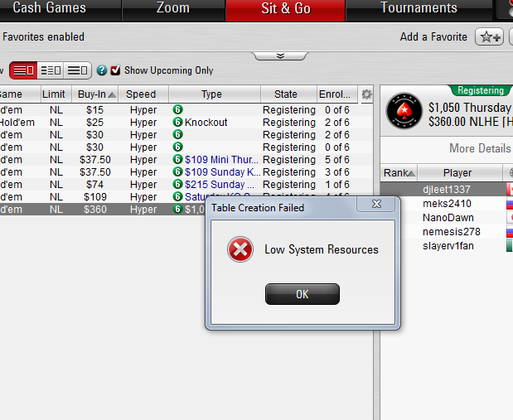Select player djleet1337
Viewport: 513px width, 420px height.
[x=446, y=190]
